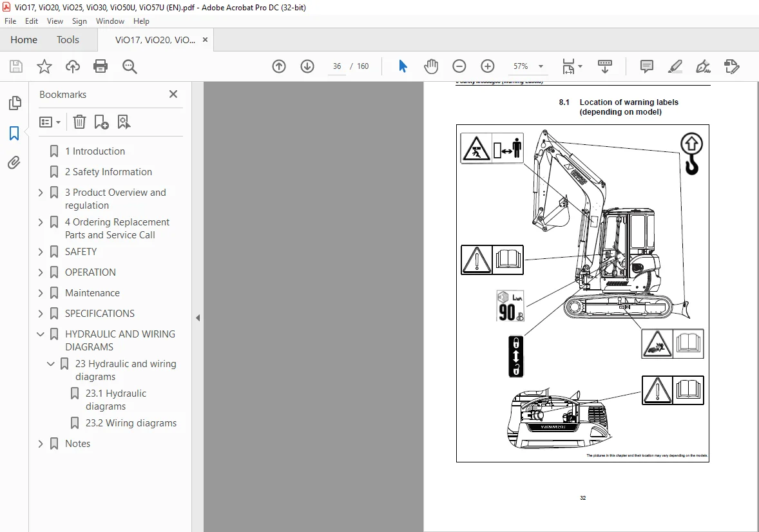Select the Maintenance bookmark label
The height and width of the screenshot is (532, 759).
tap(92, 293)
